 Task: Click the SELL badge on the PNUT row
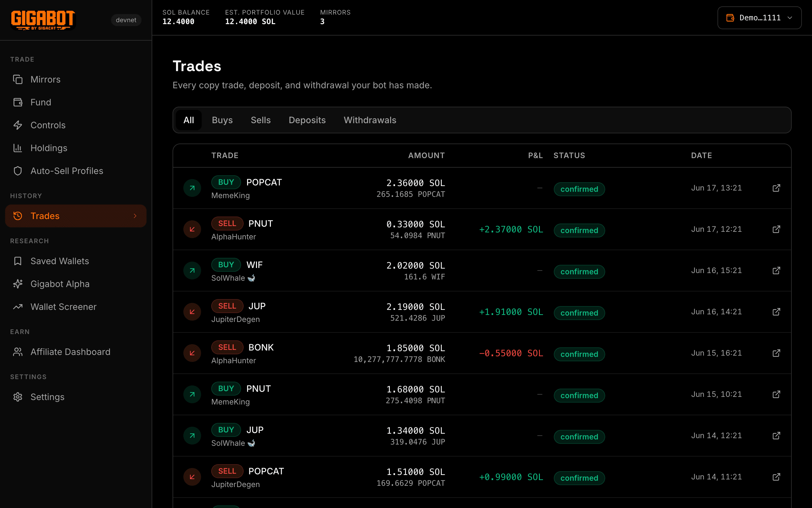click(x=227, y=224)
